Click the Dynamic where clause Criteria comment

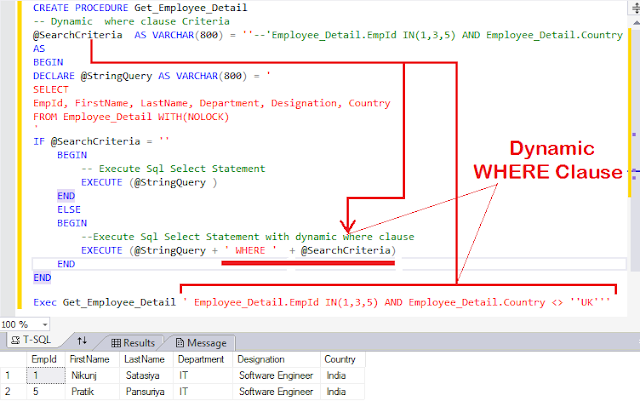131,22
